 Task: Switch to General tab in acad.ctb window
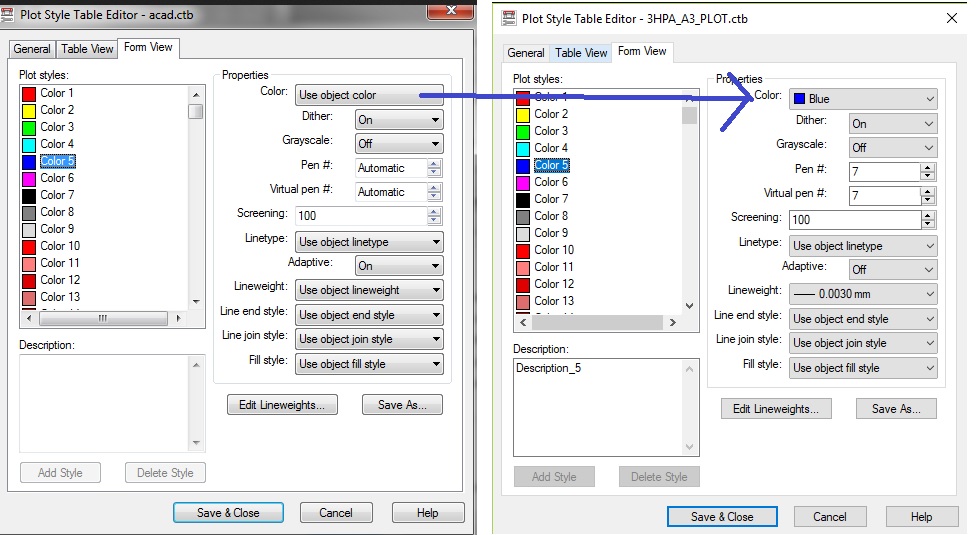pyautogui.click(x=32, y=49)
